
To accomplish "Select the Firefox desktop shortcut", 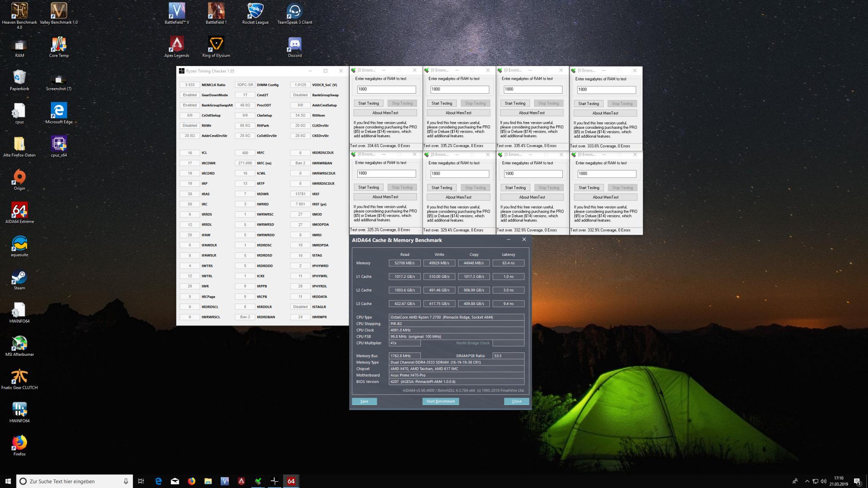I will click(19, 446).
